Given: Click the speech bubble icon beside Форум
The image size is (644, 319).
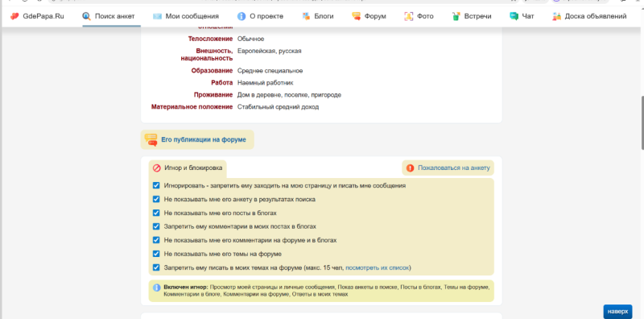Looking at the screenshot, I should 356,16.
